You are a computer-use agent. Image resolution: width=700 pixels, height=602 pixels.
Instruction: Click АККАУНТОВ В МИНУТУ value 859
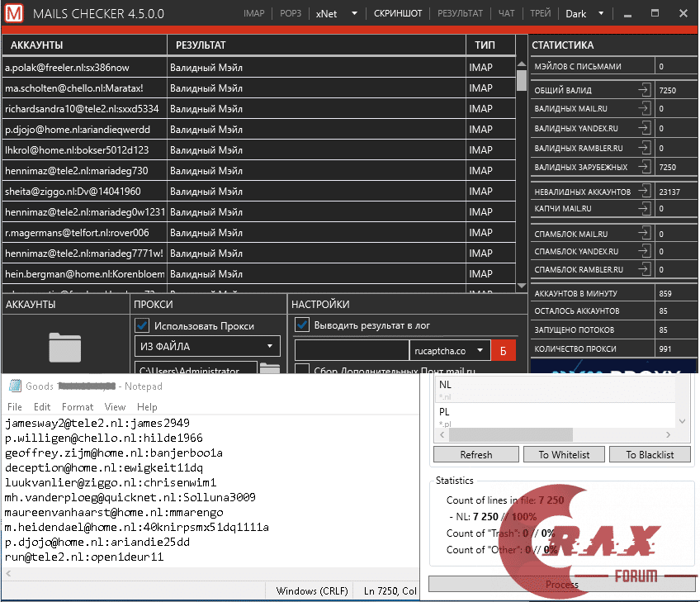tap(665, 293)
